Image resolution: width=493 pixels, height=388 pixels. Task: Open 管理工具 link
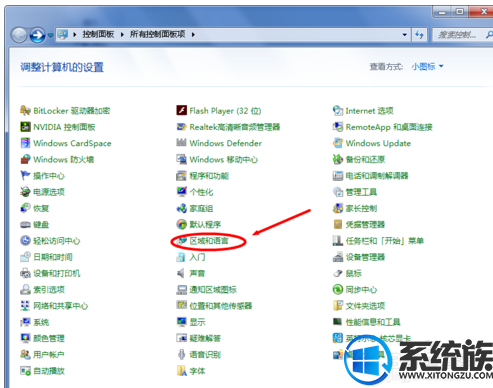(x=361, y=192)
